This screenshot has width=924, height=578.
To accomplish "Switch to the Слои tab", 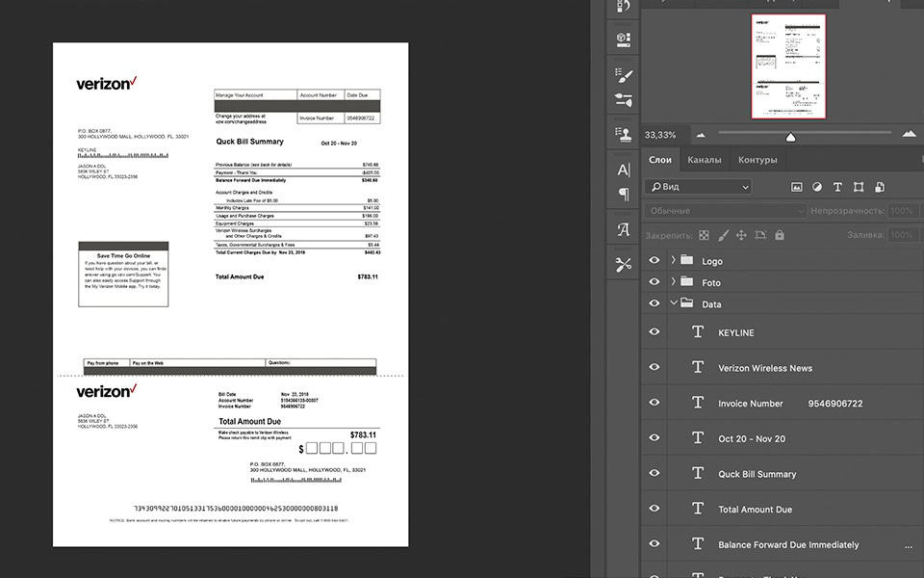I will pyautogui.click(x=660, y=160).
